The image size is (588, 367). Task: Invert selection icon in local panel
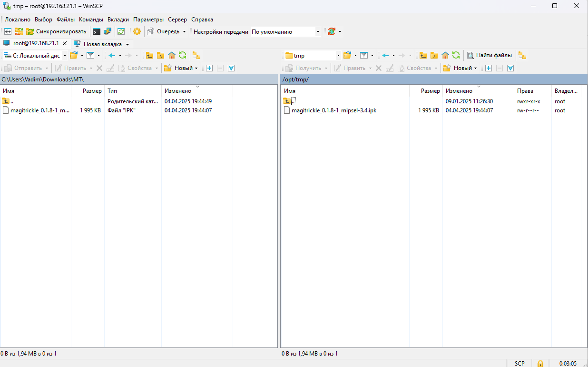tap(231, 68)
